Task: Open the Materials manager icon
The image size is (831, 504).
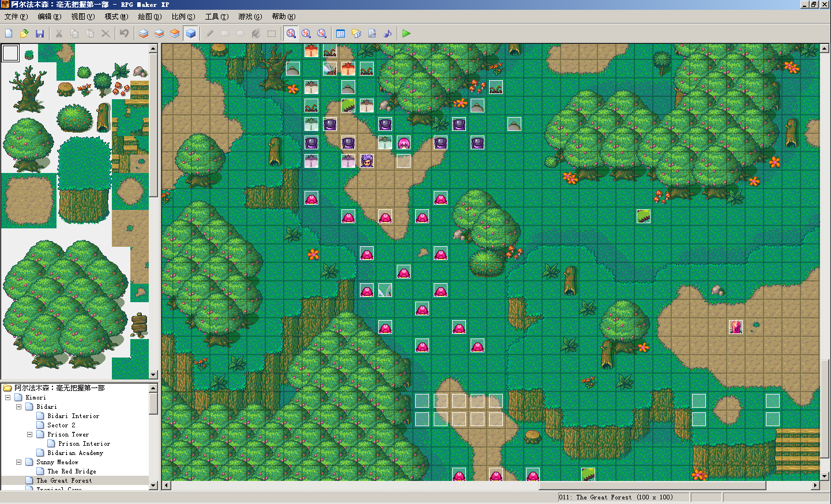Action: [x=356, y=33]
